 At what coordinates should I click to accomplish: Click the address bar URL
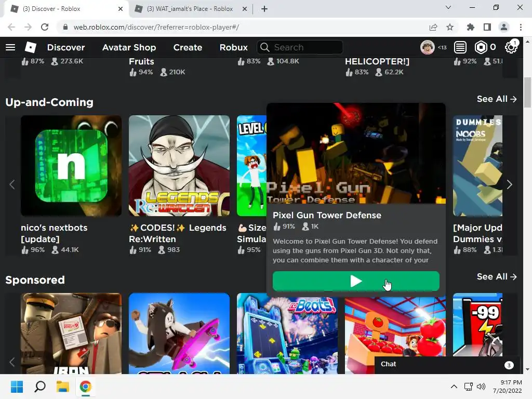(156, 27)
